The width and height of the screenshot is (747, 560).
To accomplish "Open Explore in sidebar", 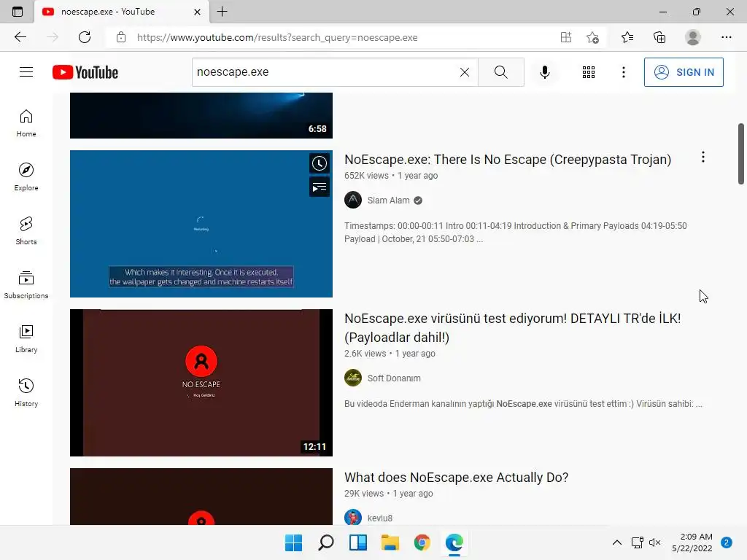I will (x=26, y=176).
